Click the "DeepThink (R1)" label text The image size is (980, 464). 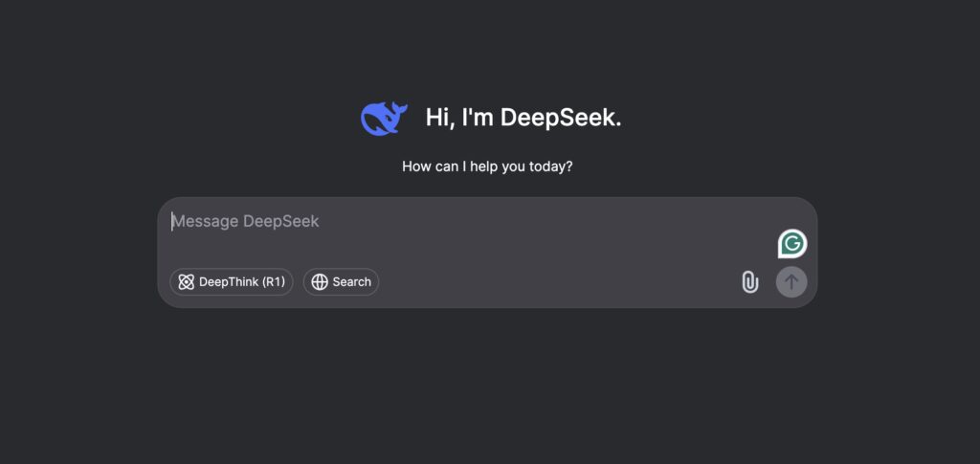coord(242,282)
